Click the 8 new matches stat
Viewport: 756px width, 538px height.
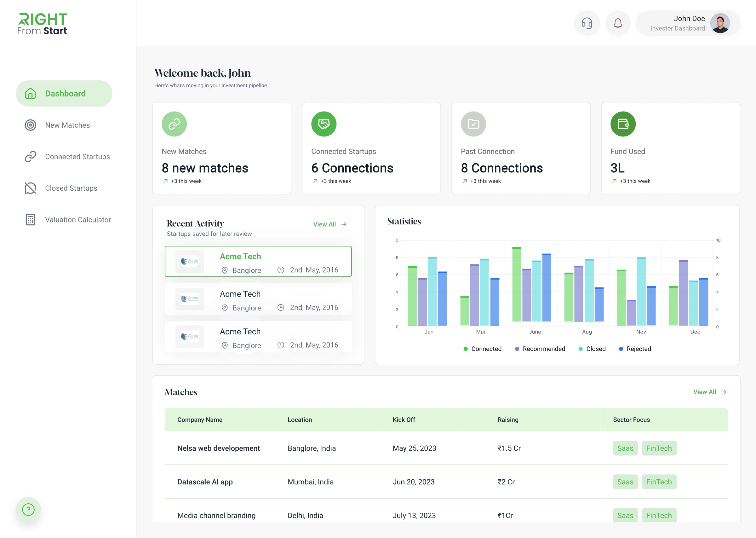tap(205, 168)
